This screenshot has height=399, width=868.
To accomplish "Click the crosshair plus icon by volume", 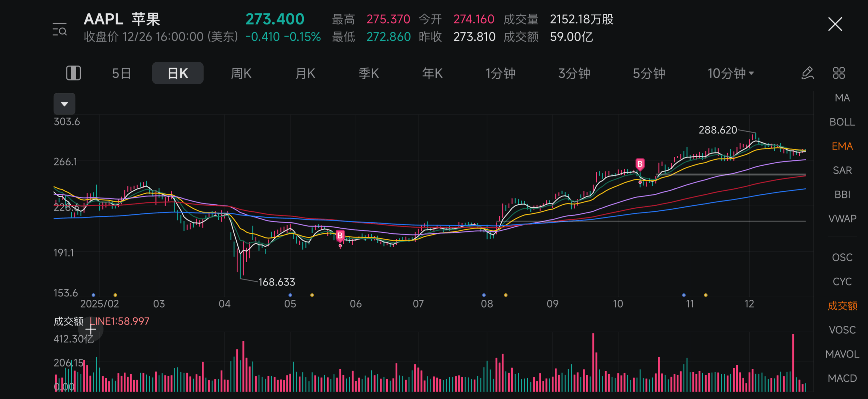I will coord(91,329).
